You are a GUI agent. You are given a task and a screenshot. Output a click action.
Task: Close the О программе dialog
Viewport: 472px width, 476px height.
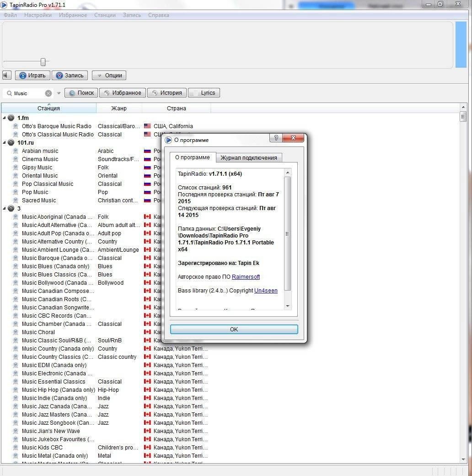293,138
